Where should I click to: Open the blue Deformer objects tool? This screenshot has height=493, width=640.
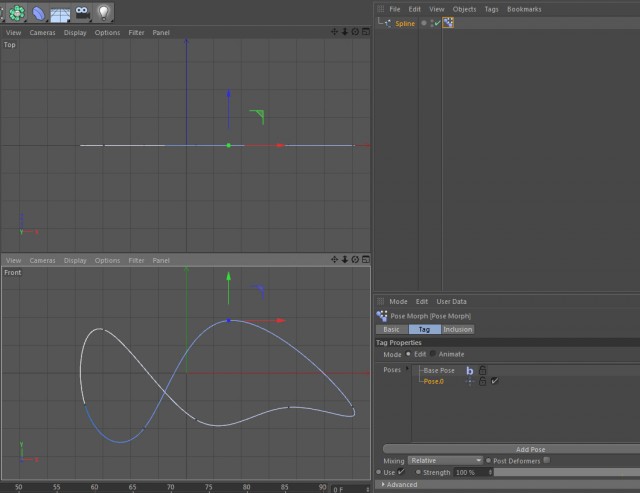pyautogui.click(x=38, y=13)
